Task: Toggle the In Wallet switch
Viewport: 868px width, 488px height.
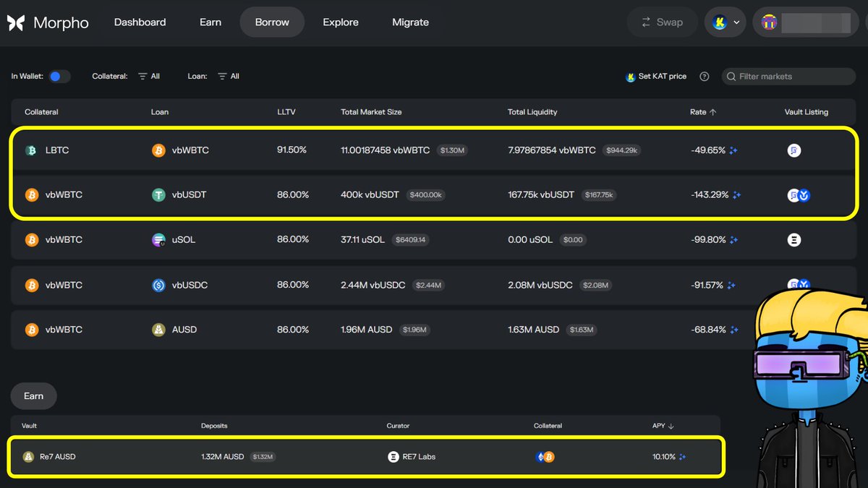Action: pos(59,76)
